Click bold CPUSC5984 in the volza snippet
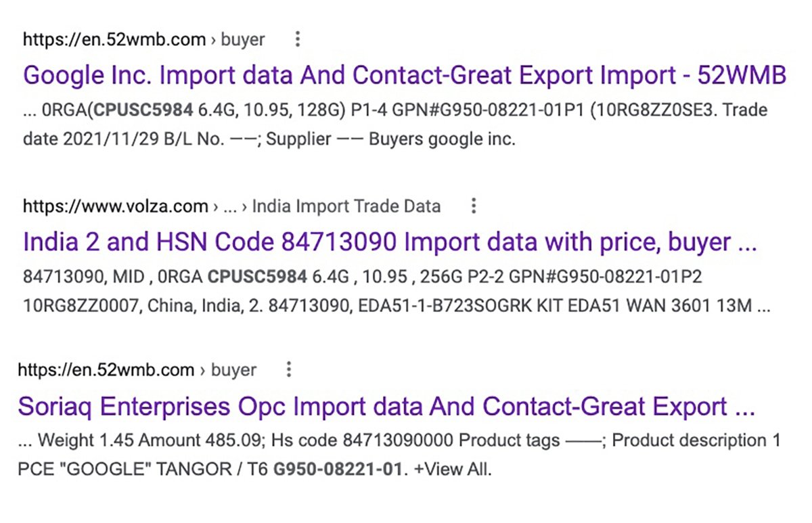 point(257,276)
